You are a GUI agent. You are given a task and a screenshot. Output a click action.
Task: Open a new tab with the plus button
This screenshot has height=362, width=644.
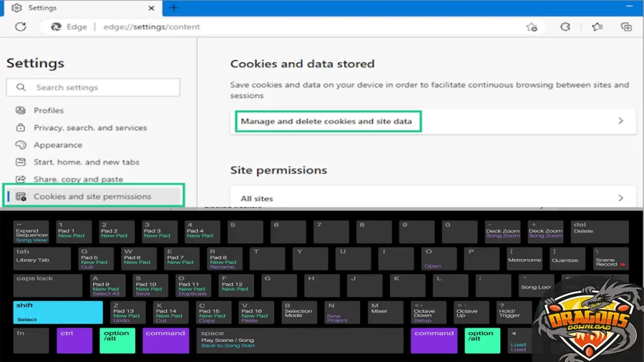pos(174,8)
